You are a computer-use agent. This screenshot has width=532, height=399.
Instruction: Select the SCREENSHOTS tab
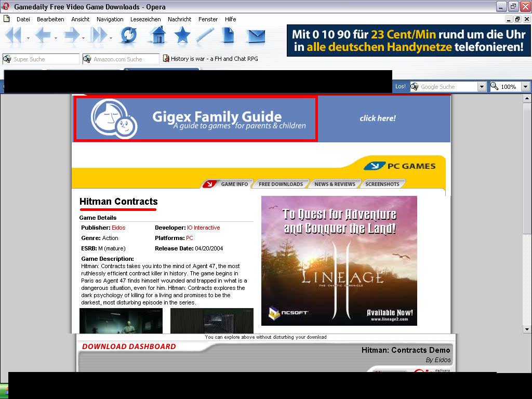click(382, 184)
